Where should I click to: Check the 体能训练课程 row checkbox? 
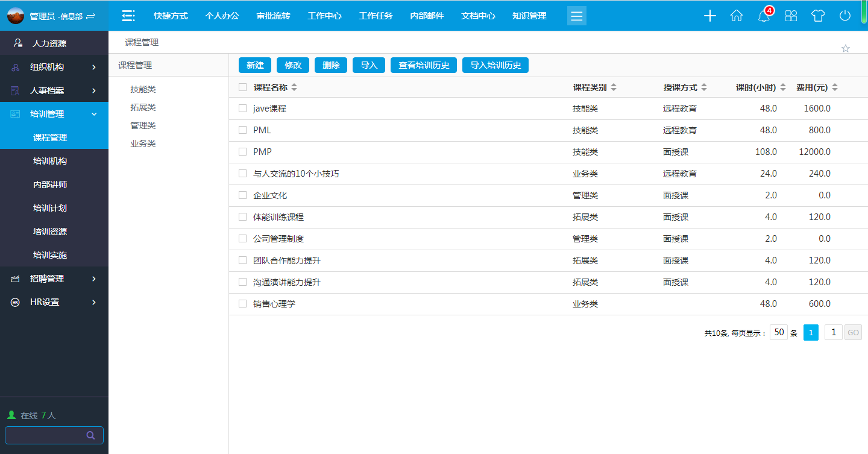pos(242,217)
